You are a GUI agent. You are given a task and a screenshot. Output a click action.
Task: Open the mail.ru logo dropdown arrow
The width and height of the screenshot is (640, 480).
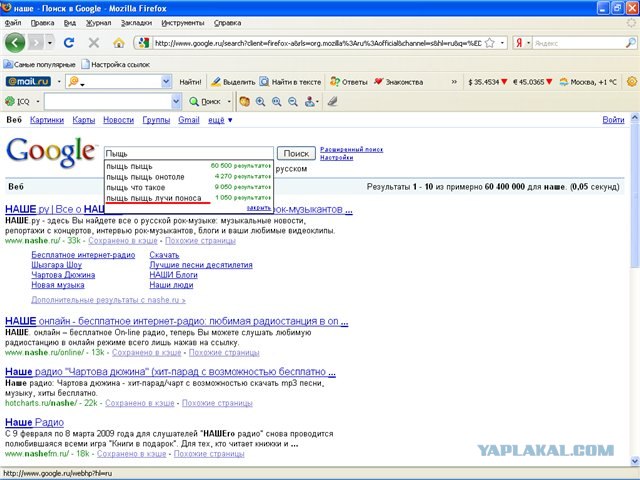(59, 82)
